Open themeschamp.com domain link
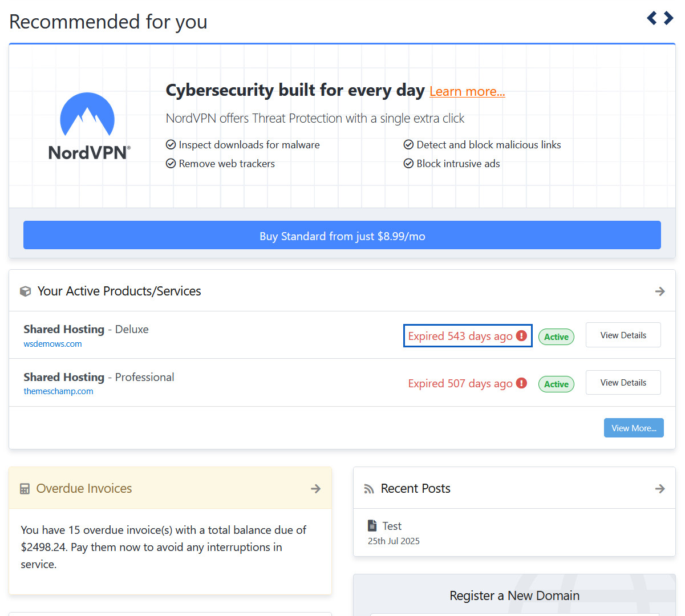Screen dimensions: 685x616 [58, 391]
